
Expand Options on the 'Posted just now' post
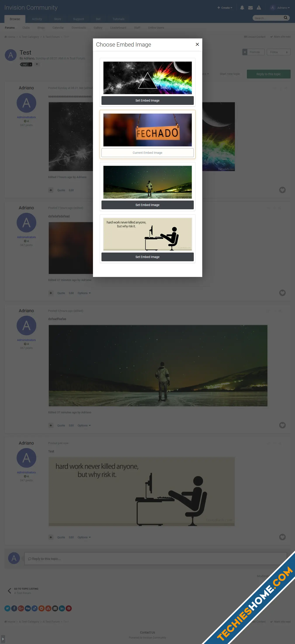(84, 537)
